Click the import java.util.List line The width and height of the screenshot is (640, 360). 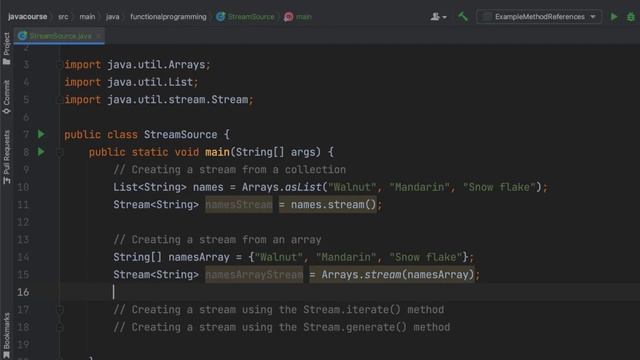(x=131, y=82)
